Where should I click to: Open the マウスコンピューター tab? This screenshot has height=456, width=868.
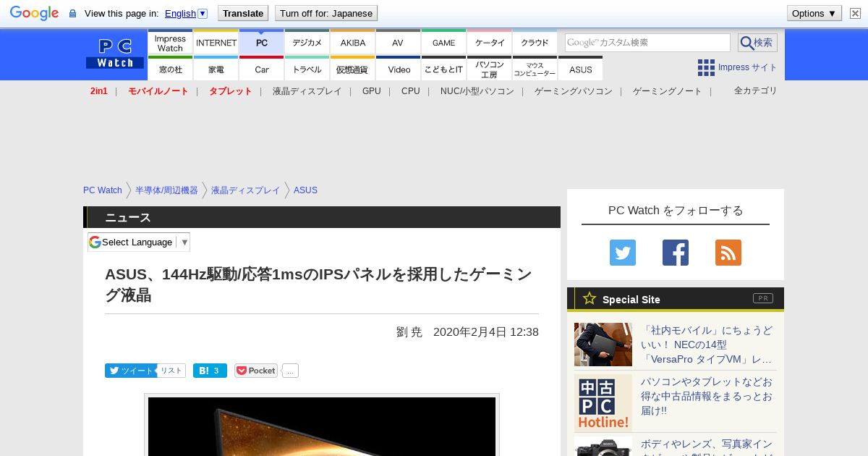click(x=535, y=69)
